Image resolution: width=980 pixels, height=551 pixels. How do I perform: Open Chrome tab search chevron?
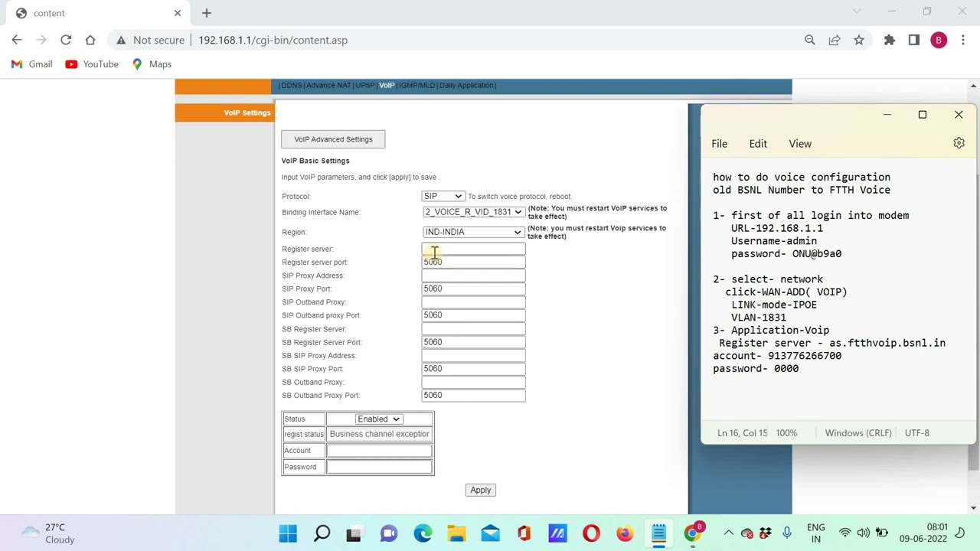tap(857, 11)
